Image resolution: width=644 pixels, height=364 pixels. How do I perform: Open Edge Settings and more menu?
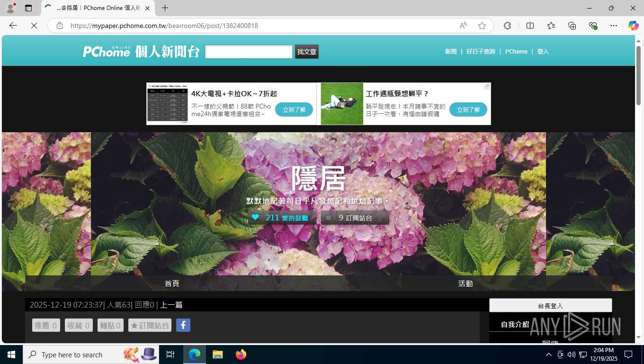click(x=614, y=26)
